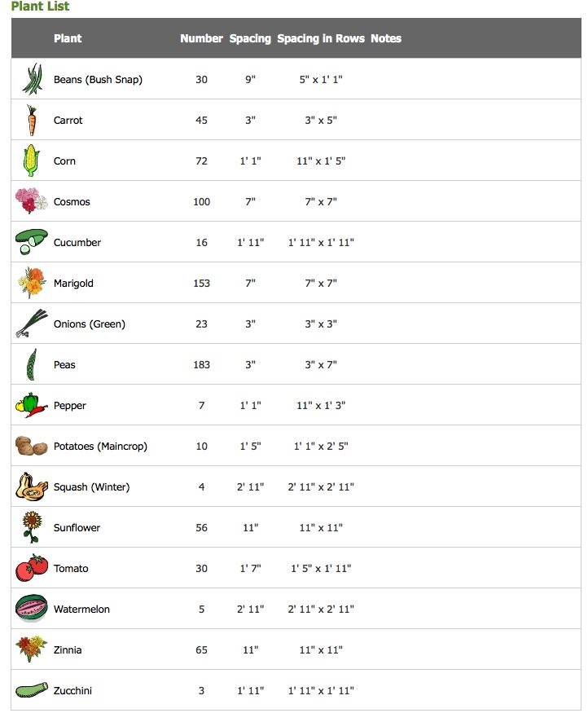Click the Number column header

(x=201, y=38)
